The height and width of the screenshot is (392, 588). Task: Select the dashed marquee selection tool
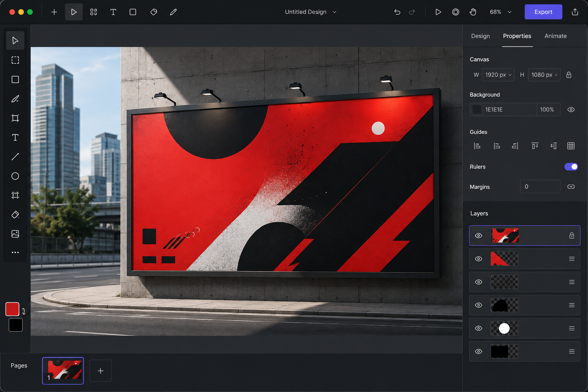click(x=15, y=60)
